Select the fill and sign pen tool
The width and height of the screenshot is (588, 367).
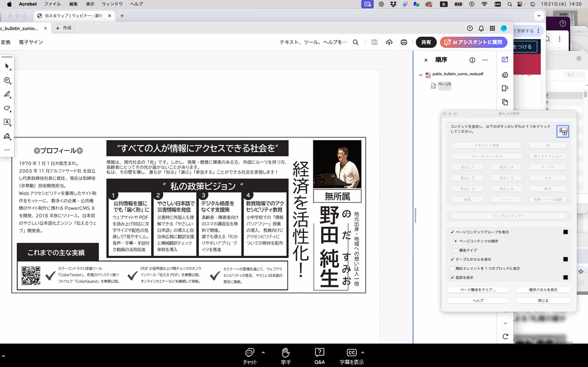(6, 136)
